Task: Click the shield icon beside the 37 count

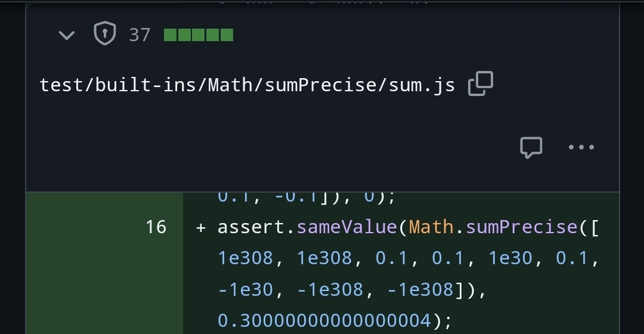Action: (x=105, y=35)
